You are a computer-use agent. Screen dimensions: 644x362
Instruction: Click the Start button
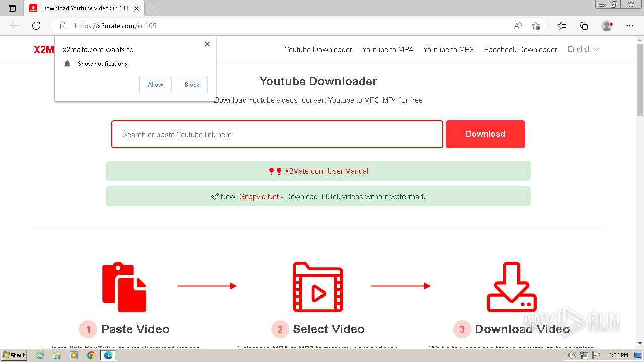pyautogui.click(x=14, y=355)
